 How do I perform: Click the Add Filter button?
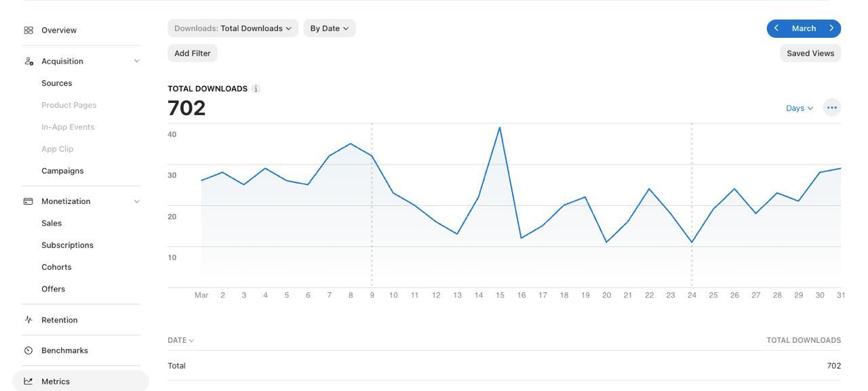[x=193, y=54]
